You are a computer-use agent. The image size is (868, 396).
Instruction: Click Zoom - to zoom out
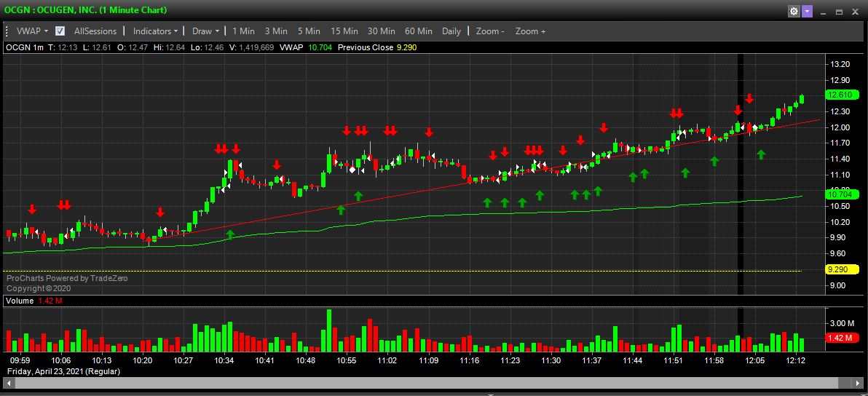[490, 31]
